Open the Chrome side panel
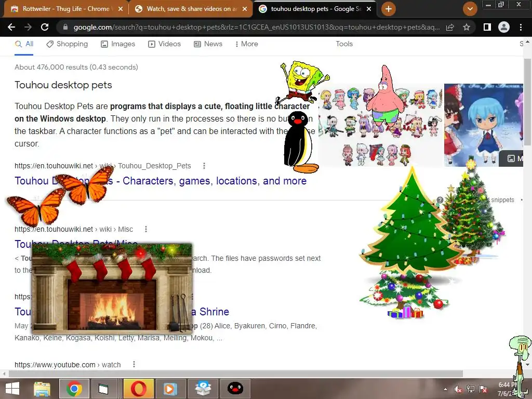Image resolution: width=532 pixels, height=399 pixels. 487,27
